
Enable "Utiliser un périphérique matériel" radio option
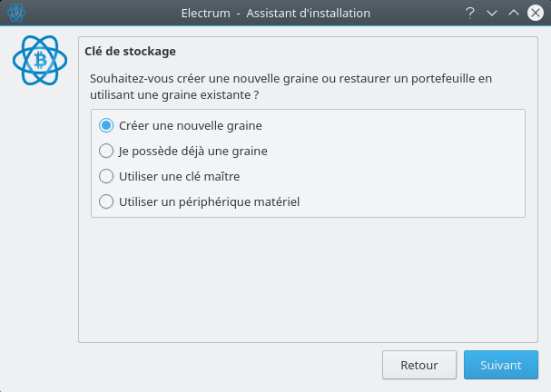(106, 201)
